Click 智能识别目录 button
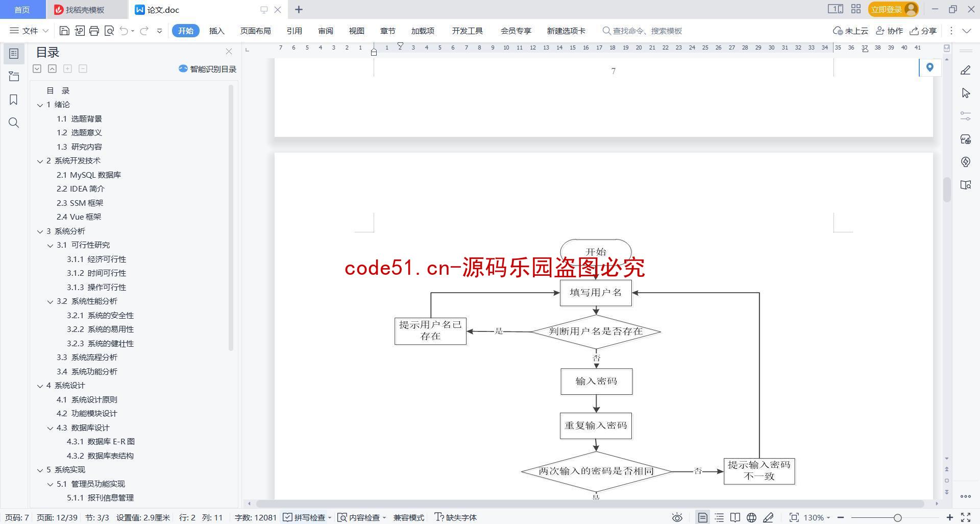Viewport: 980px width, 524px height. 207,69
